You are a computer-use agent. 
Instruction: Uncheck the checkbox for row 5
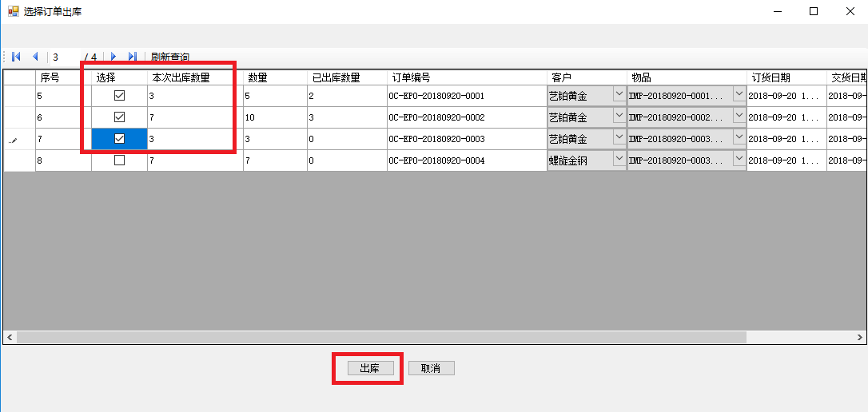[x=119, y=96]
